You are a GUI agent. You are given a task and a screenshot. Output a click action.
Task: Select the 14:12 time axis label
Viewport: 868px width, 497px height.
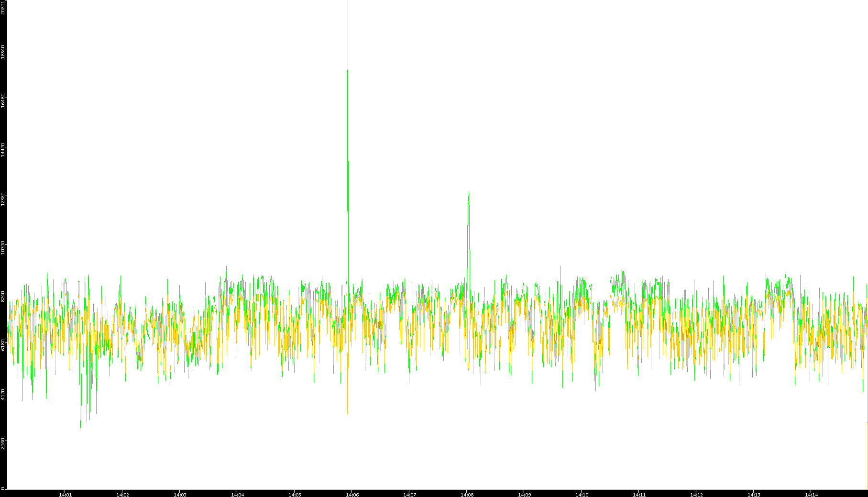point(696,494)
